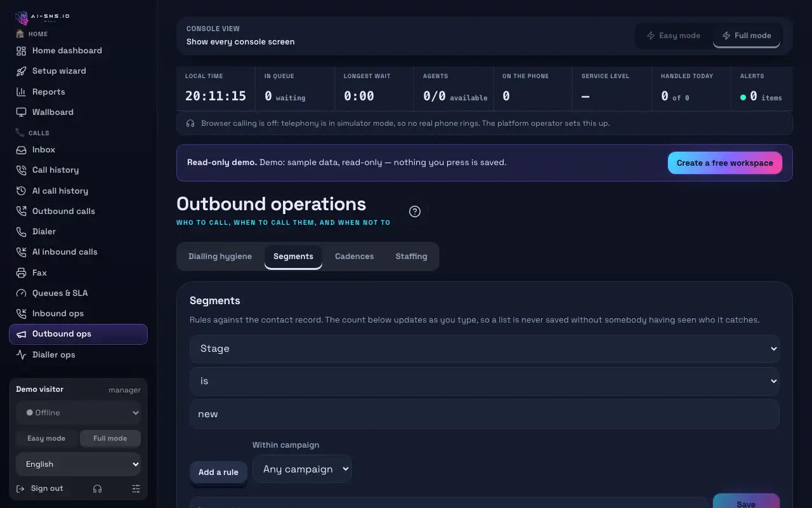Select Outbound ops sidebar item

[x=79, y=334]
